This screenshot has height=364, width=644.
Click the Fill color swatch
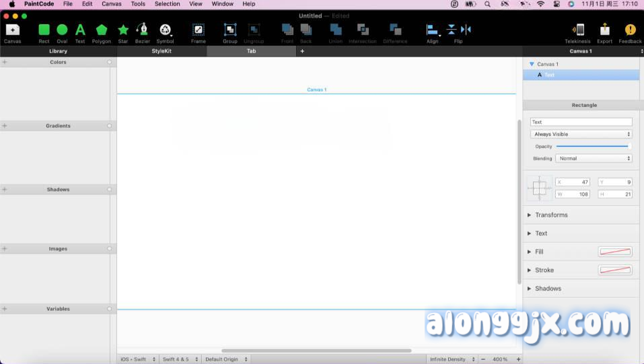point(614,252)
